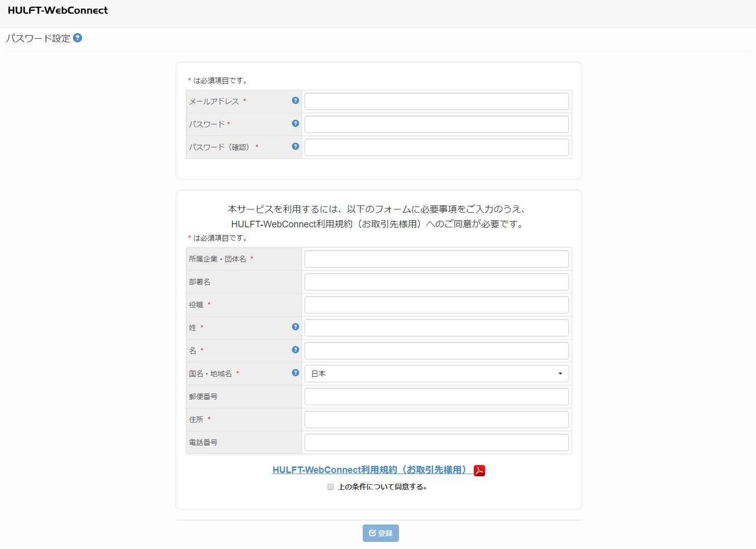
Task: Open help for 国名・地域名 field
Action: point(295,373)
